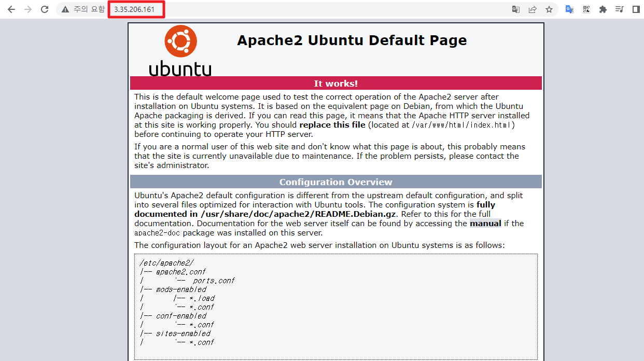Open the not-secure warning site info

click(82, 9)
